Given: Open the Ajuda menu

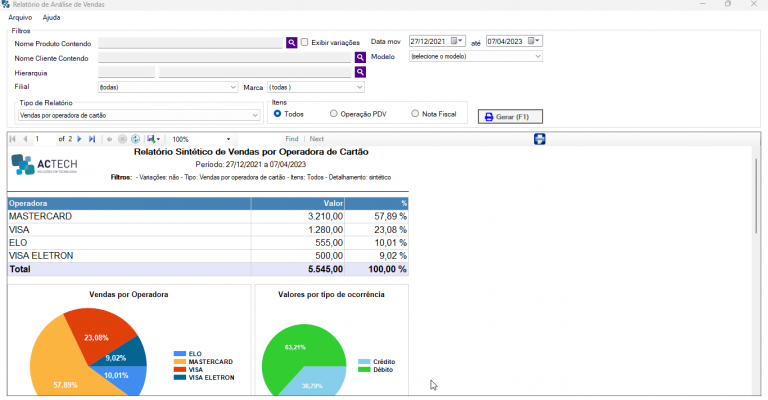Looking at the screenshot, I should (51, 18).
